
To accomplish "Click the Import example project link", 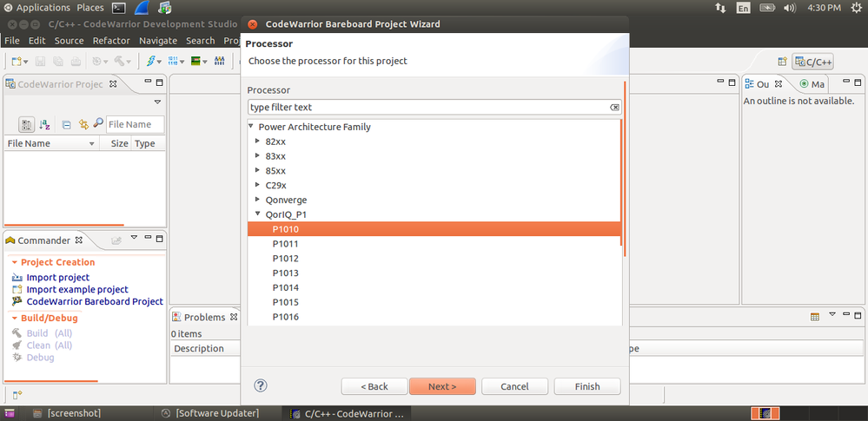I will (77, 289).
